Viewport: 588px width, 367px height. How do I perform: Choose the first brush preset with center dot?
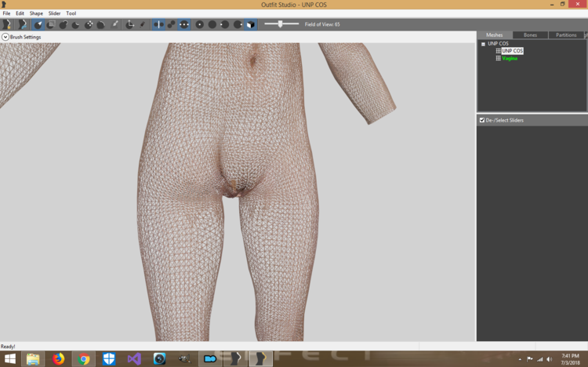(x=200, y=24)
